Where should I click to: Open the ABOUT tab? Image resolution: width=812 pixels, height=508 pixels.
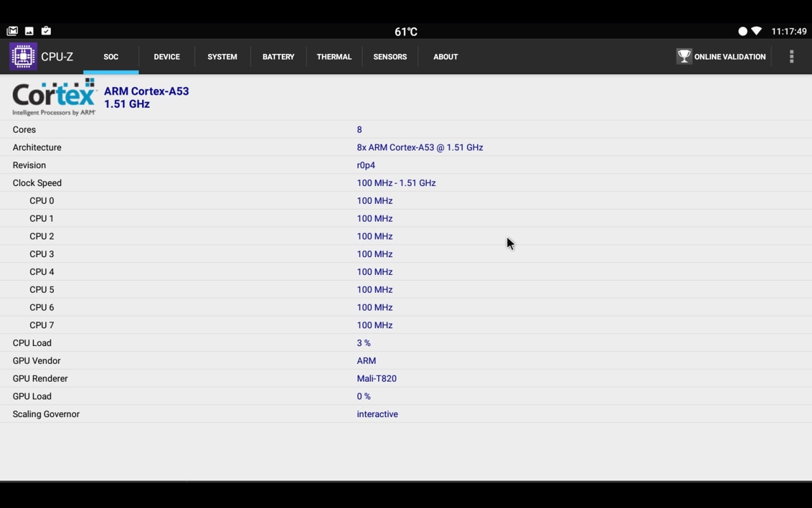[445, 57]
